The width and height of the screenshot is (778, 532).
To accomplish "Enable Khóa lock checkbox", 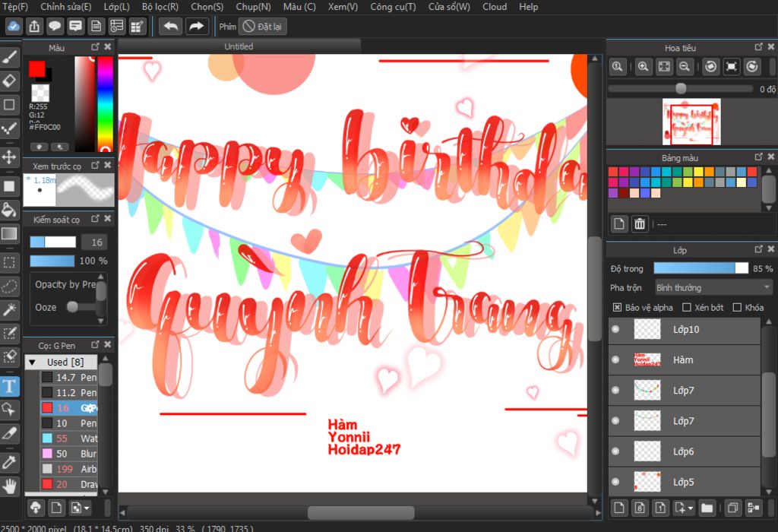I will pyautogui.click(x=737, y=307).
